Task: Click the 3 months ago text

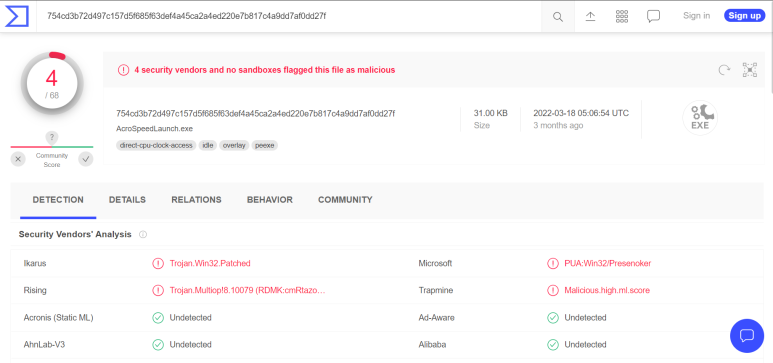Action: [558, 125]
